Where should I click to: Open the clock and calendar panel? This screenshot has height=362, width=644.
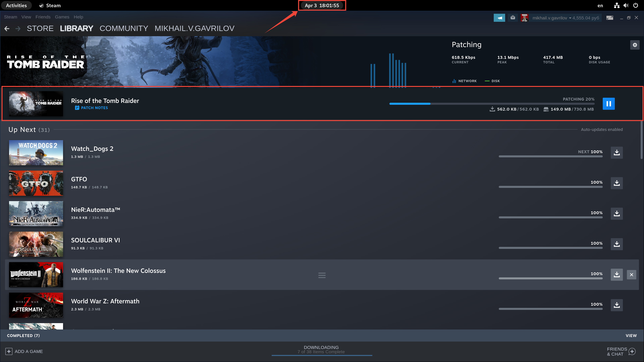(x=322, y=6)
